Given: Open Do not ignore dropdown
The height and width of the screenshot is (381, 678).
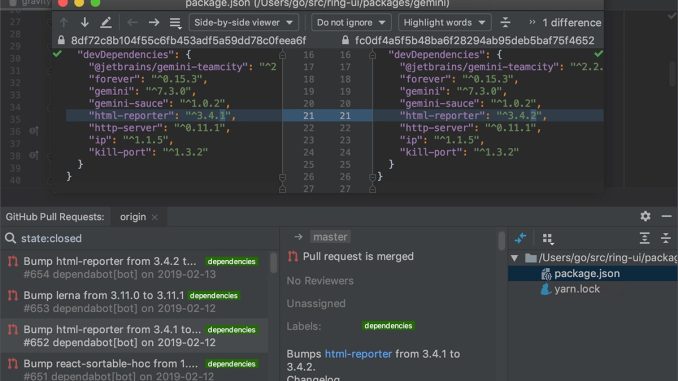Looking at the screenshot, I should tap(351, 22).
